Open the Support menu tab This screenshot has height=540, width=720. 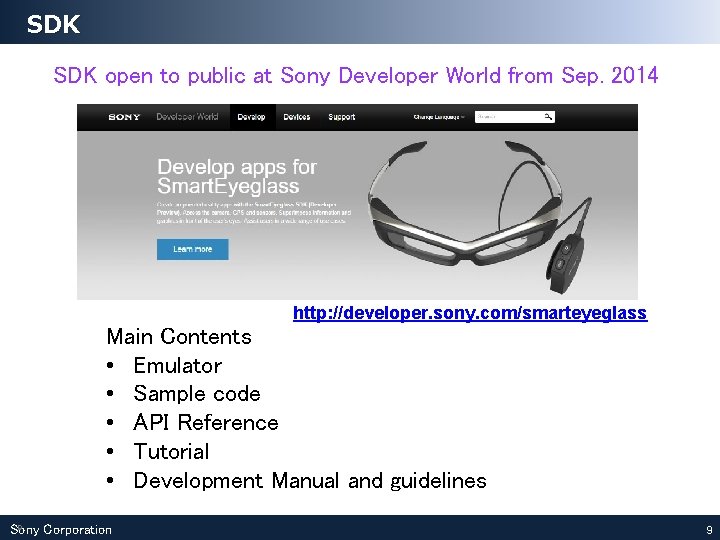[342, 117]
